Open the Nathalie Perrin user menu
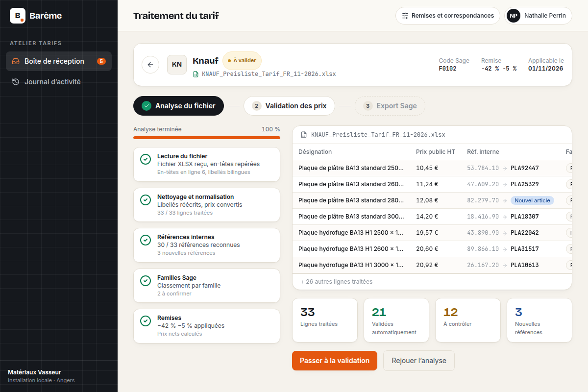Viewport: 588px width, 392px height. [x=538, y=16]
